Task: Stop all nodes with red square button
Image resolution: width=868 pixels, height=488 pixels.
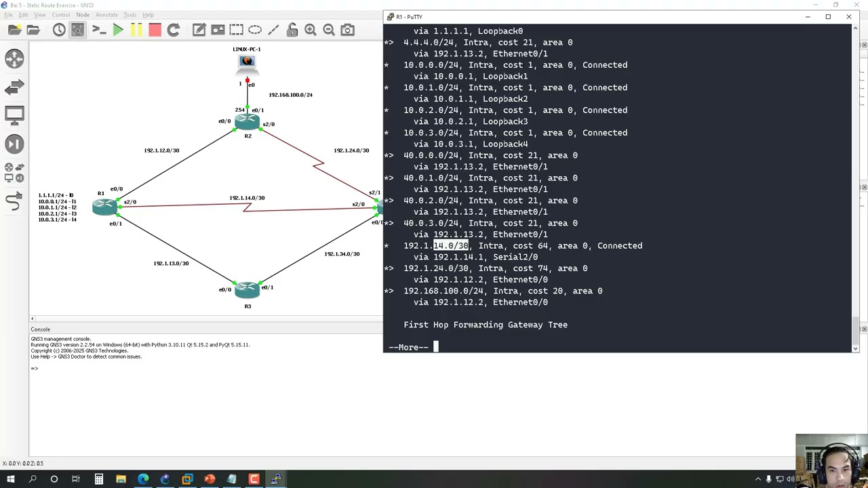Action: click(x=155, y=30)
